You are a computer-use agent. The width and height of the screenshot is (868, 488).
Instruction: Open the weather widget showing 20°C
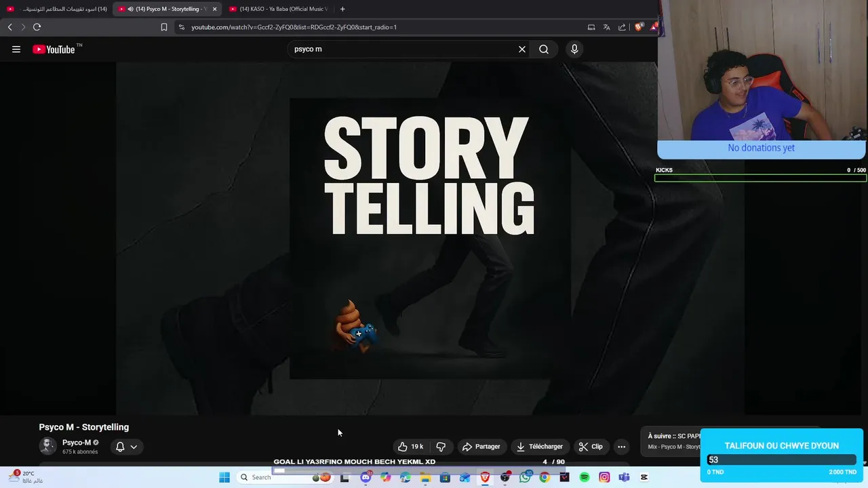(x=26, y=477)
